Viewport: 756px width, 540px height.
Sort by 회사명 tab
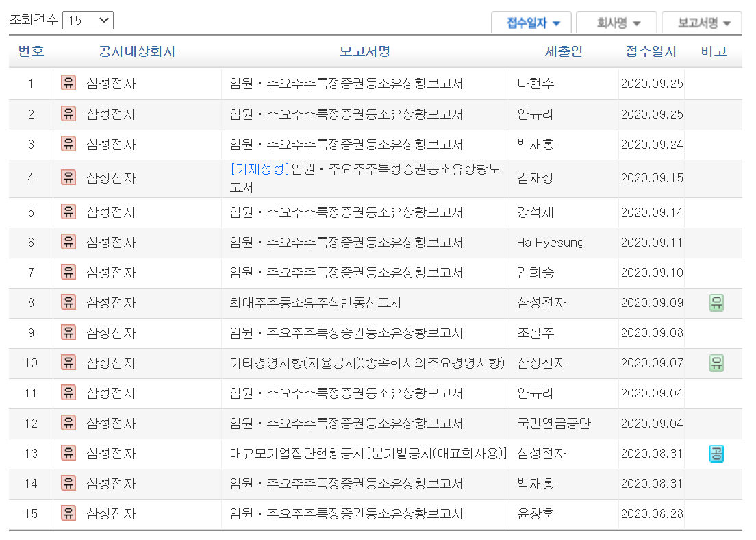coord(617,23)
